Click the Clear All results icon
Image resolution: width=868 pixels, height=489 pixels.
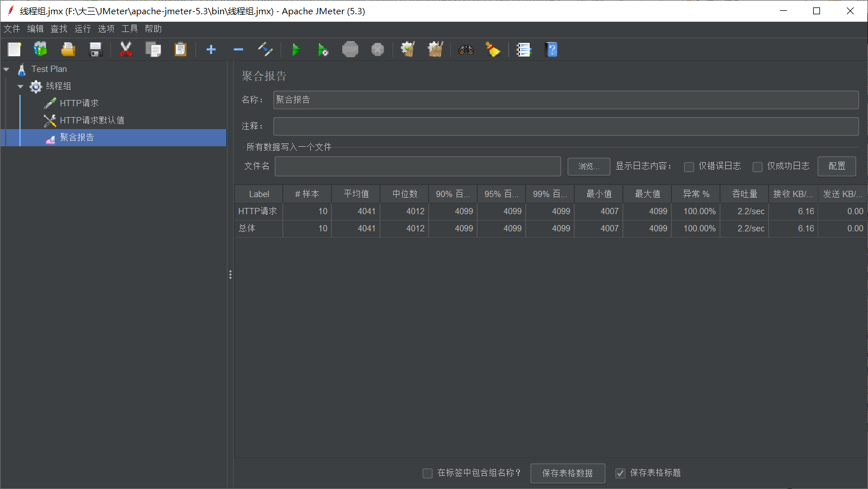point(435,50)
